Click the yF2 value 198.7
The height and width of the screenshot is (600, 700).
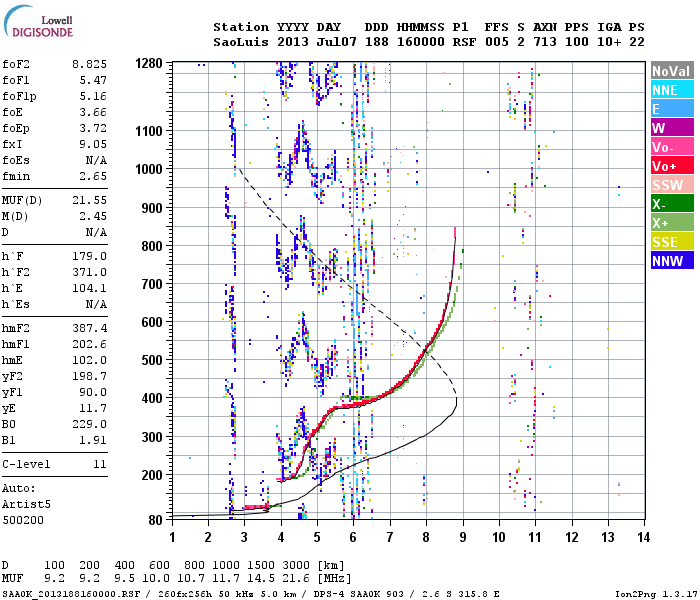click(x=89, y=376)
